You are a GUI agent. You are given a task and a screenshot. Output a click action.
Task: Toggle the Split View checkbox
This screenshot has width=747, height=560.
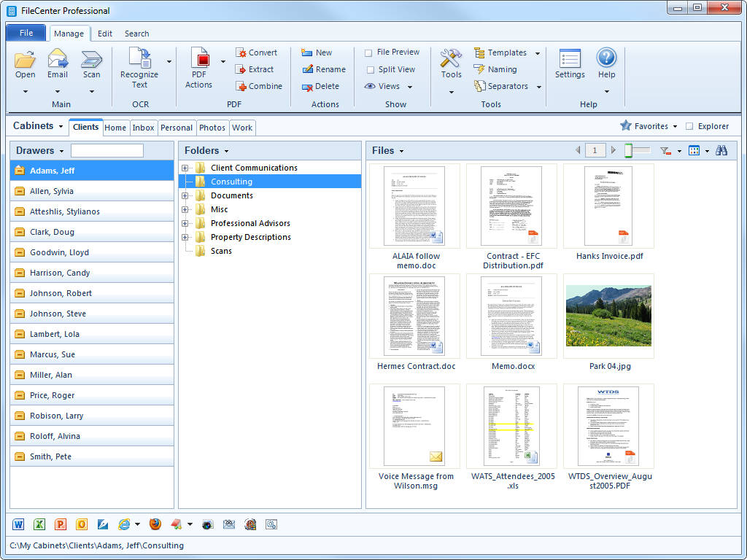pos(369,70)
